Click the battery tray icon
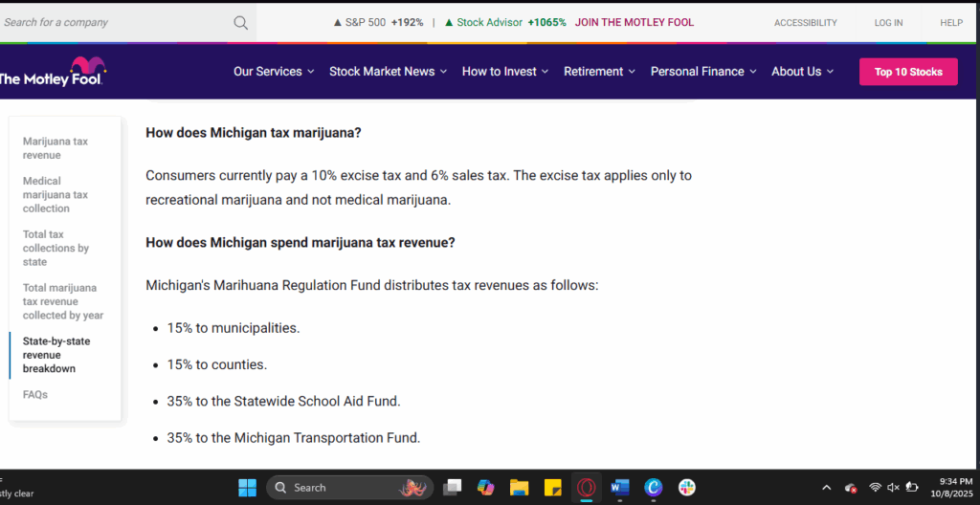 point(912,488)
